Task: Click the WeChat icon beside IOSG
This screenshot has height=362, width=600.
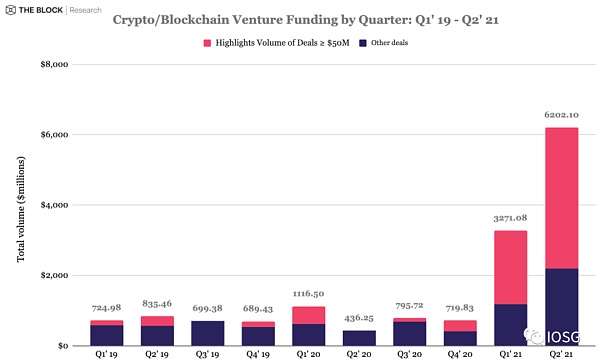Action: click(x=534, y=336)
